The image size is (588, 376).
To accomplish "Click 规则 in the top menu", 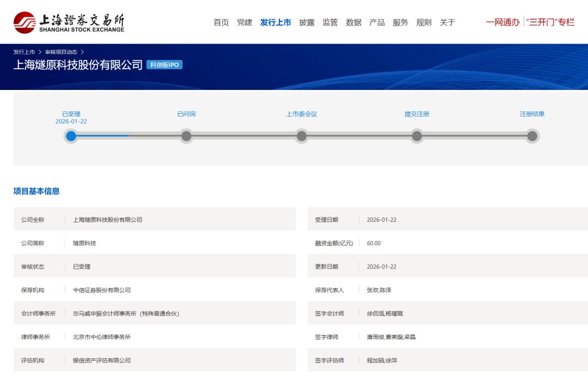I will (x=425, y=22).
